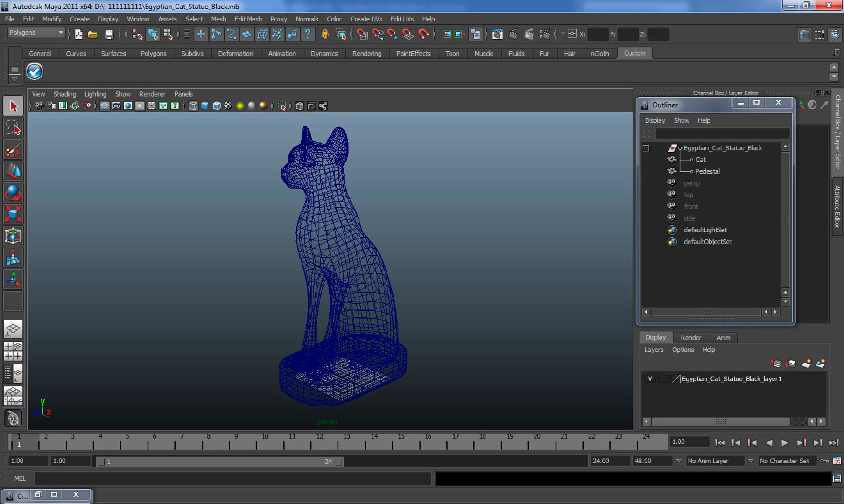Enable smooth shade all in viewport
Image resolution: width=844 pixels, height=504 pixels.
[204, 106]
